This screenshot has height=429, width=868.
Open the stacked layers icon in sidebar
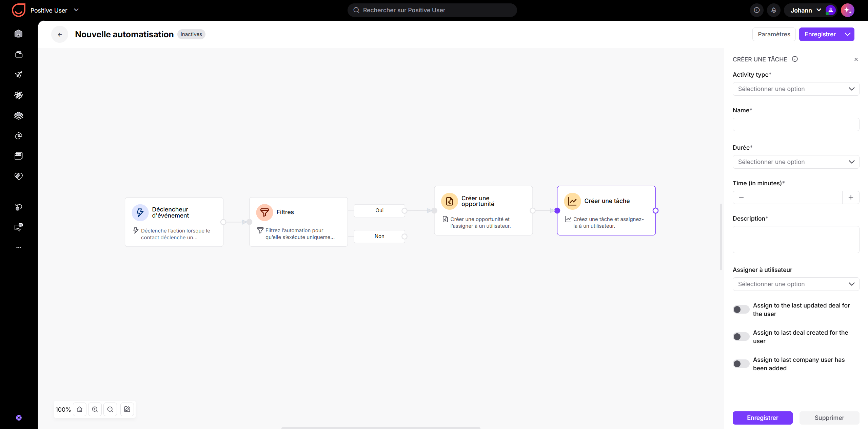[19, 115]
